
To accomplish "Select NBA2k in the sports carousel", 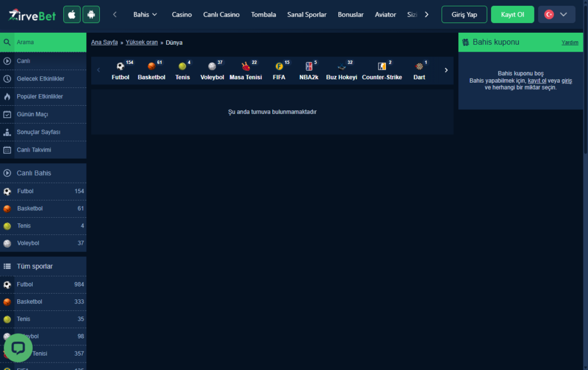I will click(308, 71).
